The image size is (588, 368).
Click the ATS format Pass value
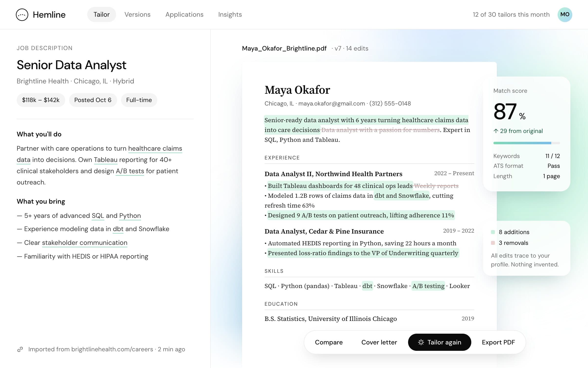(554, 166)
